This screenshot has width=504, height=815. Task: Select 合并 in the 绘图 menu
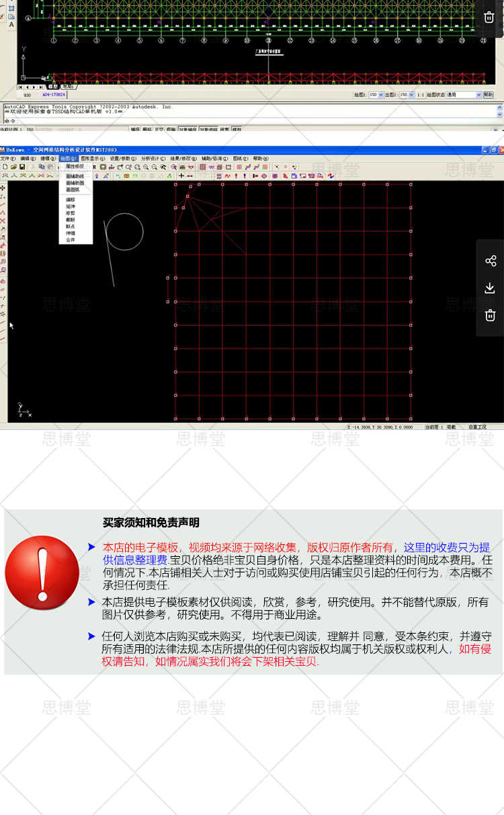click(x=71, y=239)
